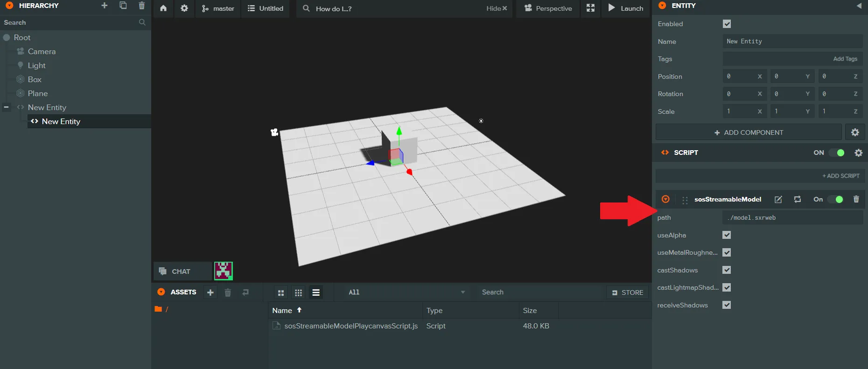Image resolution: width=868 pixels, height=369 pixels.
Task: Toggle the sosStreamableModel On switch
Action: pos(835,199)
